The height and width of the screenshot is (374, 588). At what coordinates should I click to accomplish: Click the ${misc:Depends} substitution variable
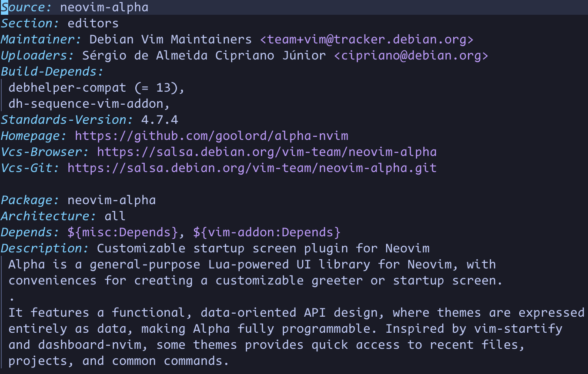pos(123,232)
